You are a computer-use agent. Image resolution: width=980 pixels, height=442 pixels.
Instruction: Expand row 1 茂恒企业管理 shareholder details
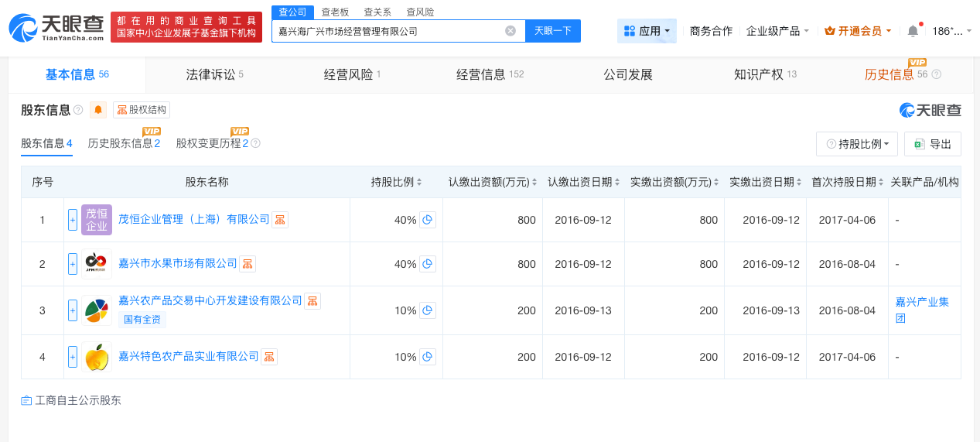point(73,220)
